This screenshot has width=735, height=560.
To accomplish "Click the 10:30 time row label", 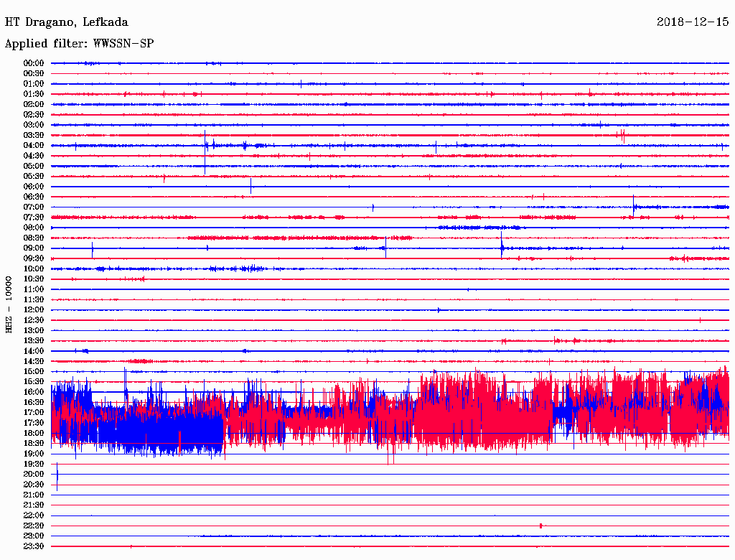I will point(34,279).
